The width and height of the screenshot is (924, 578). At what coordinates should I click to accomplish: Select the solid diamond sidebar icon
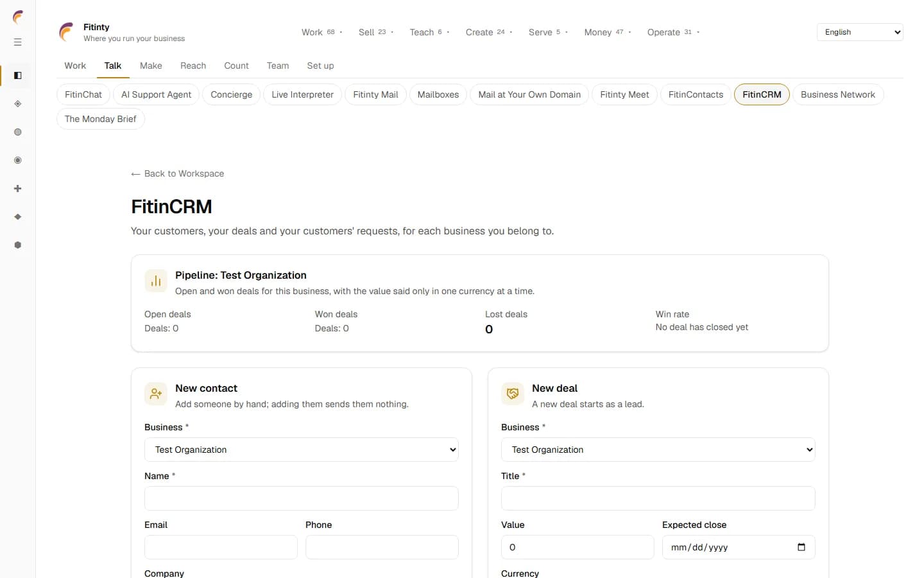(18, 217)
